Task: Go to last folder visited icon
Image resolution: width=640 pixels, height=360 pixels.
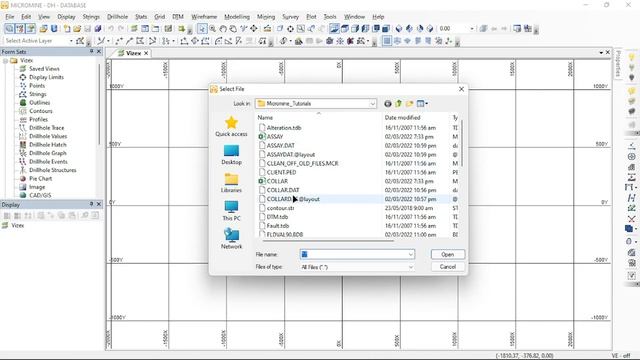Action: (x=387, y=104)
